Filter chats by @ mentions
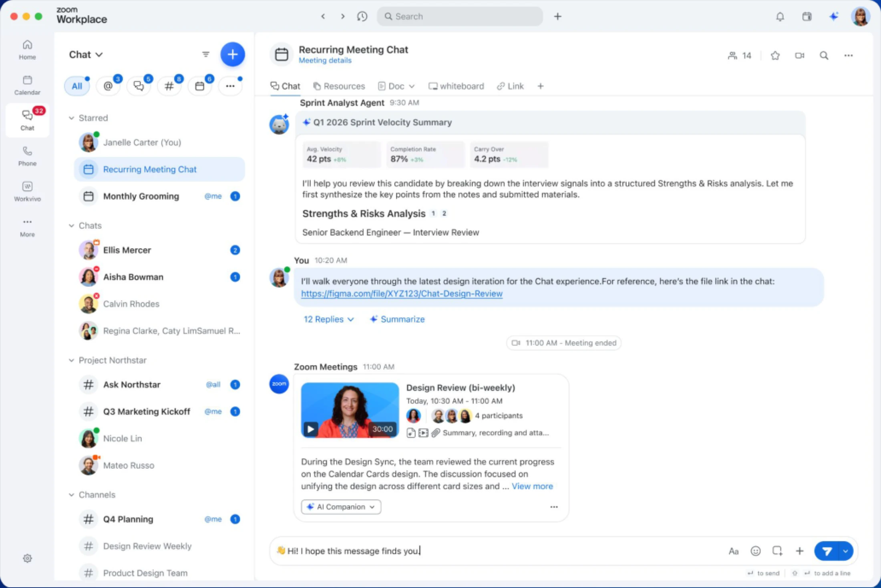881x588 pixels. pyautogui.click(x=108, y=86)
